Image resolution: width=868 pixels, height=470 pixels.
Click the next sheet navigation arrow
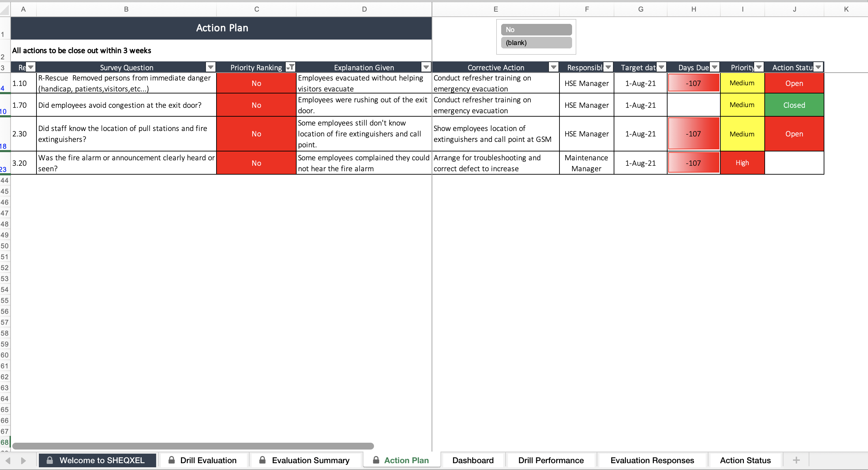coord(23,460)
